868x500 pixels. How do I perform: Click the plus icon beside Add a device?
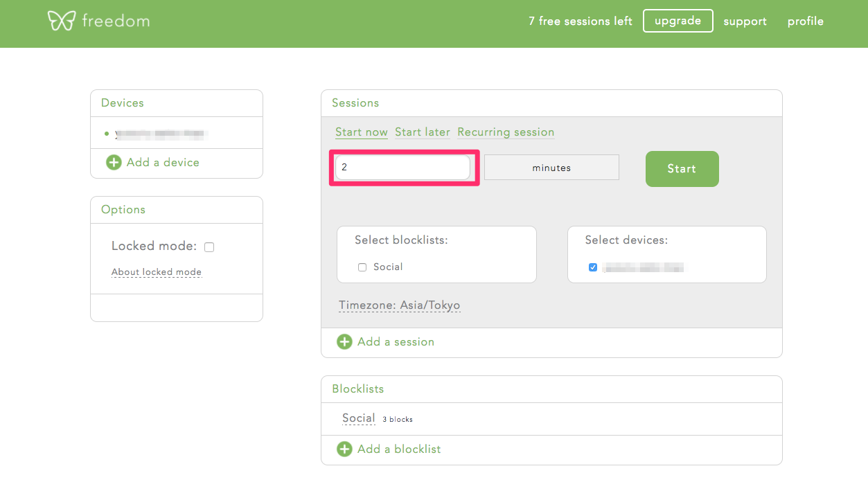pyautogui.click(x=113, y=163)
